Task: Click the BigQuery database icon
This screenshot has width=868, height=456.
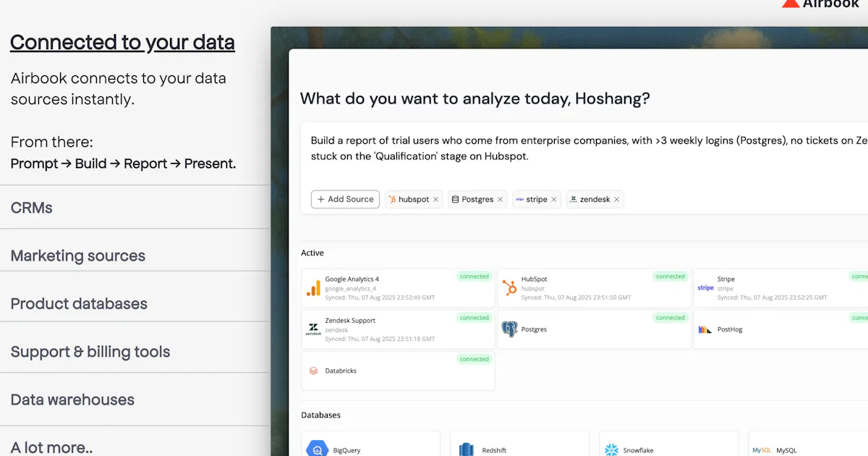Action: pyautogui.click(x=318, y=450)
